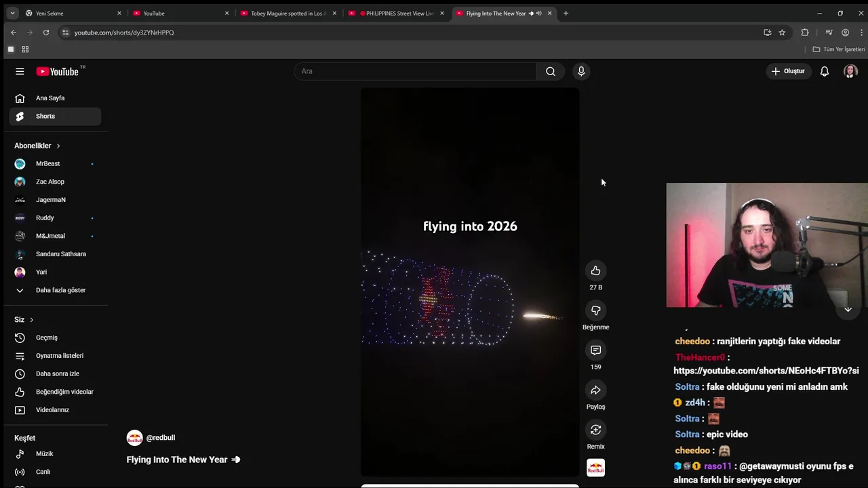Click the Oluştur create button
This screenshot has width=868, height=488.
click(789, 71)
